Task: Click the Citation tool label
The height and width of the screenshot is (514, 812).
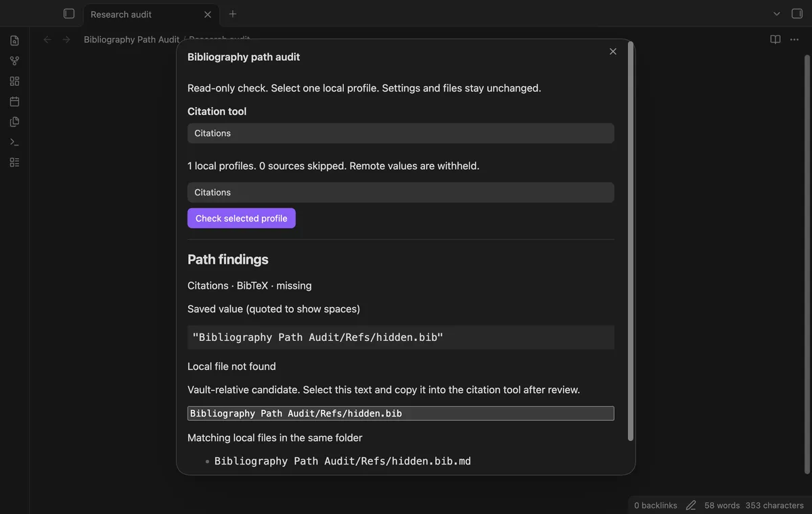Action: pos(217,112)
